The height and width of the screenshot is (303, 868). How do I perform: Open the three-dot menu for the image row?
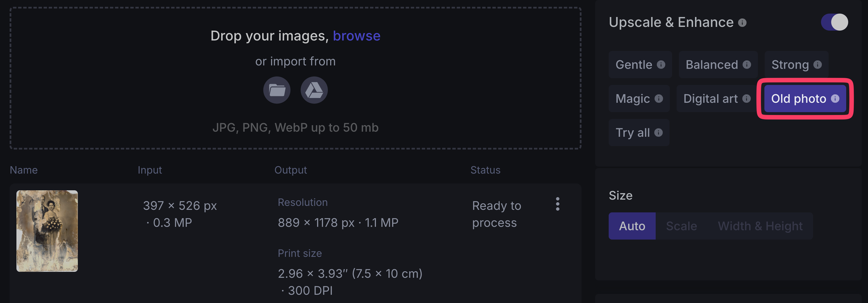(558, 204)
